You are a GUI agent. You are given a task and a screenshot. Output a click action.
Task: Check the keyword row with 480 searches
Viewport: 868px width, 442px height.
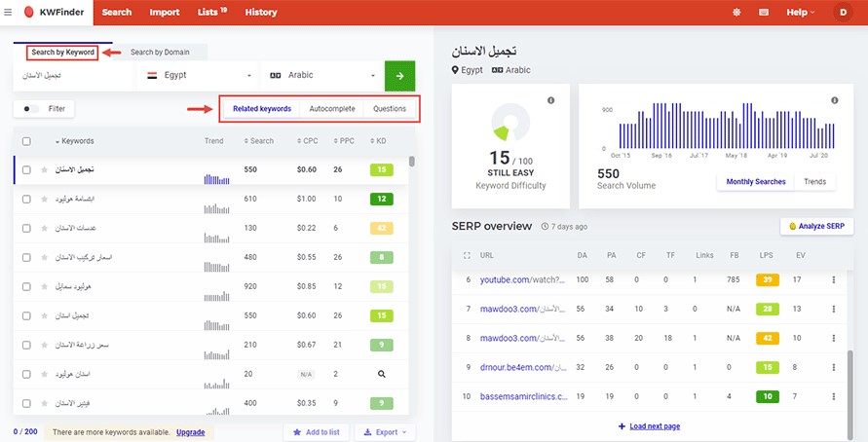pyautogui.click(x=26, y=257)
